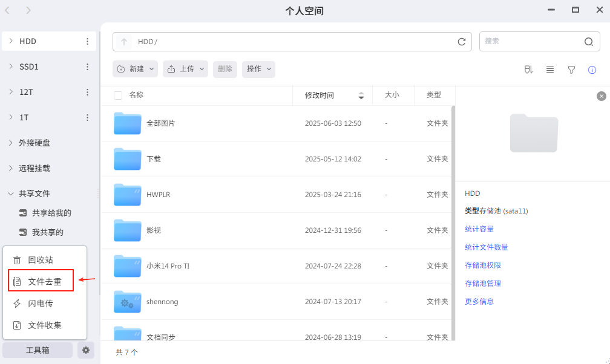This screenshot has width=610, height=364.
Task: Open the 新建 dropdown
Action: (x=136, y=69)
